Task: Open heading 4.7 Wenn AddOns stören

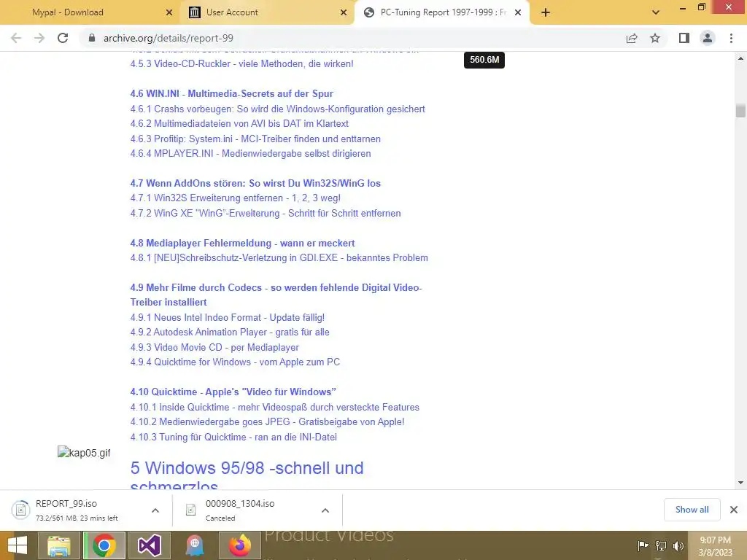Action: pyautogui.click(x=255, y=183)
